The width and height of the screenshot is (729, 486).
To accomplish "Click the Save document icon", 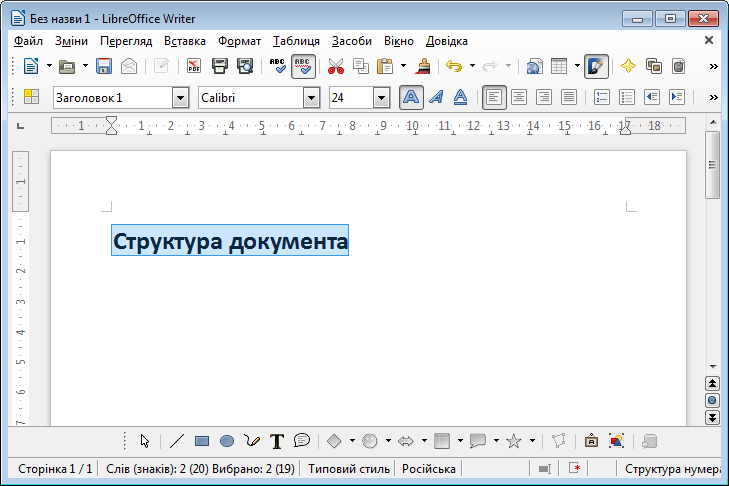I will (103, 66).
